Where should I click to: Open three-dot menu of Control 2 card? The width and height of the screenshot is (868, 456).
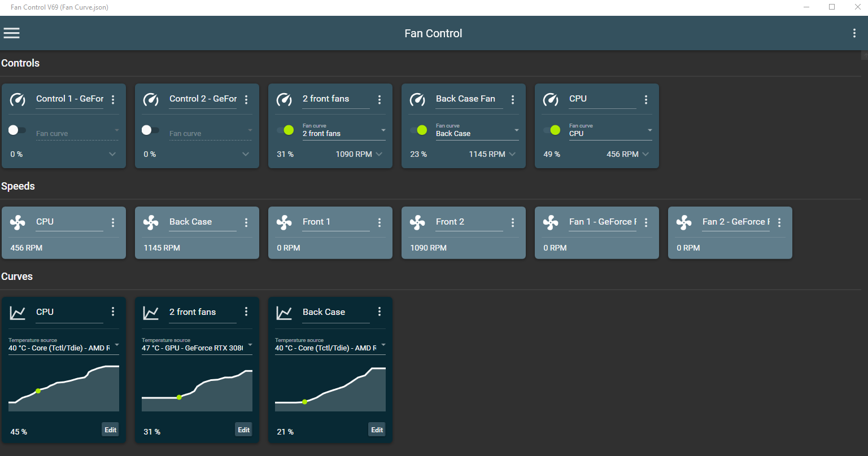pos(246,100)
